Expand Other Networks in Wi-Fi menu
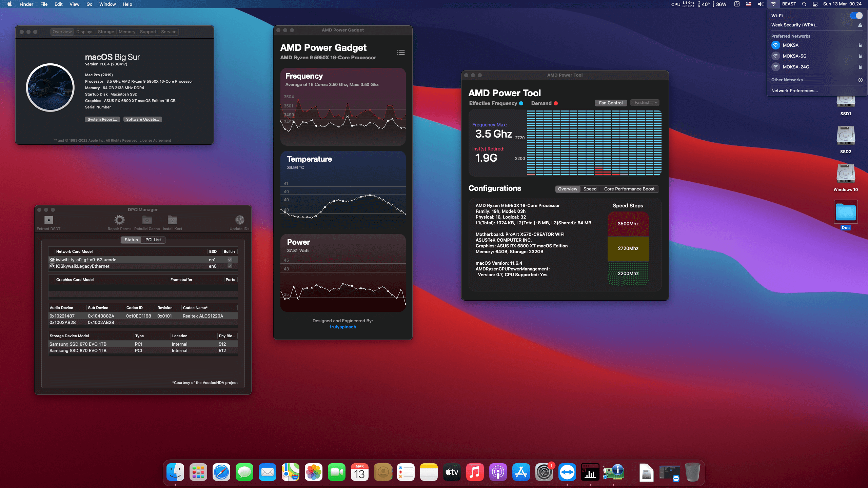 [x=860, y=80]
